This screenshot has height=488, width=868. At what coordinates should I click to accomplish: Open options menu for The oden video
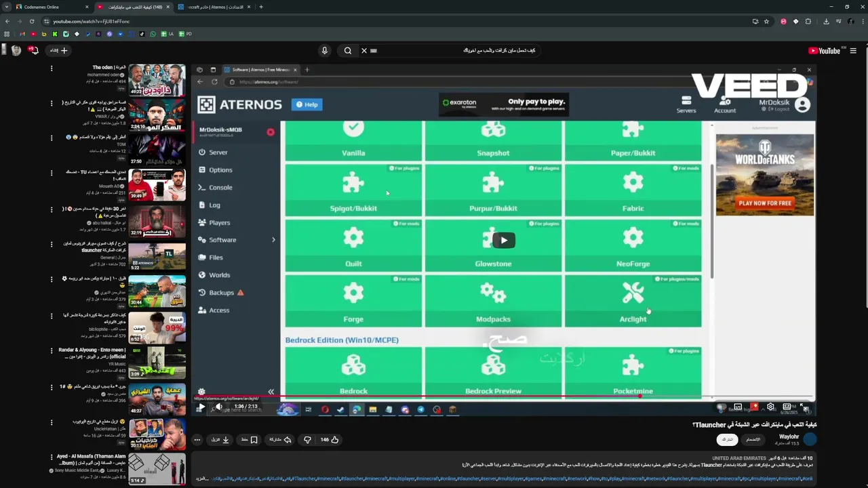(x=51, y=68)
